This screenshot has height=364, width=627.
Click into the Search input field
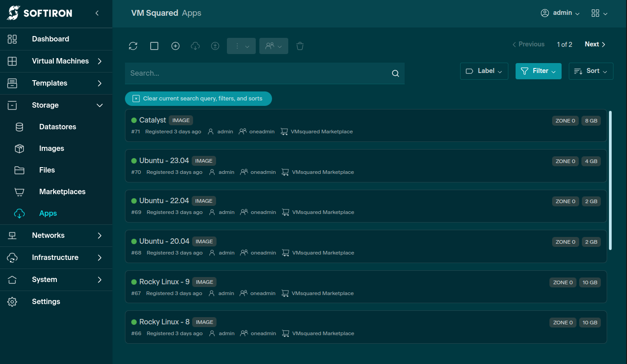(x=257, y=73)
